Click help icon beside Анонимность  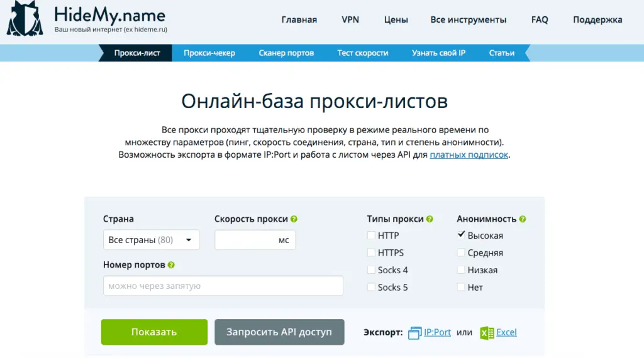[x=523, y=219]
